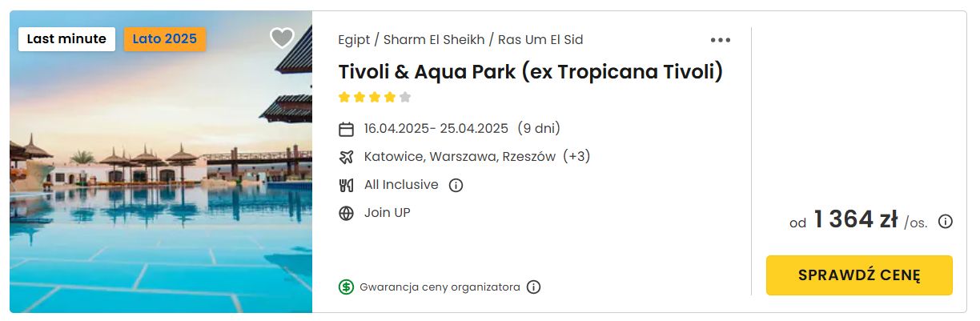Click the hotel pool photo thumbnail
This screenshot has width=980, height=321.
point(161,162)
